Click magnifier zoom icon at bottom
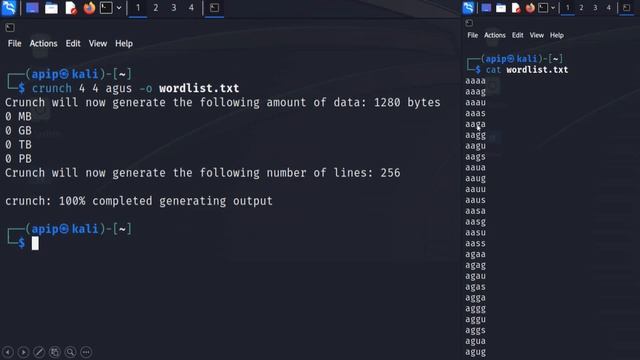The width and height of the screenshot is (640, 360). (x=71, y=352)
